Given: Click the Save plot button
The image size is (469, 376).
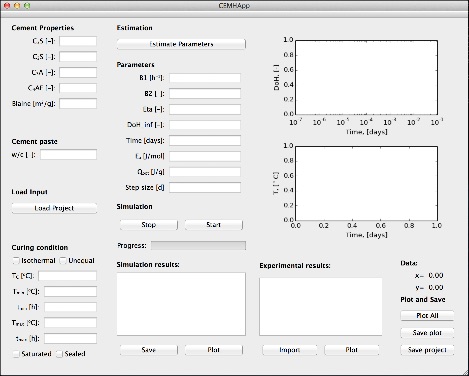Looking at the screenshot, I should [x=427, y=333].
